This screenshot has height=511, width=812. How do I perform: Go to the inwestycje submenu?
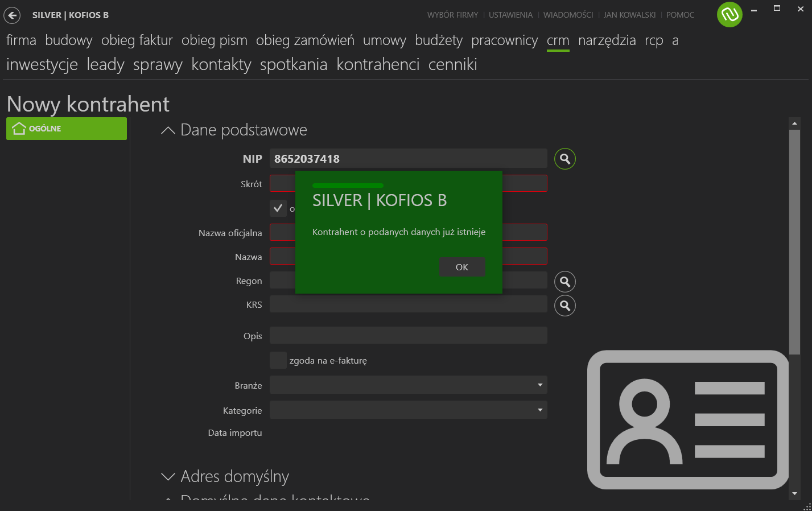(42, 65)
